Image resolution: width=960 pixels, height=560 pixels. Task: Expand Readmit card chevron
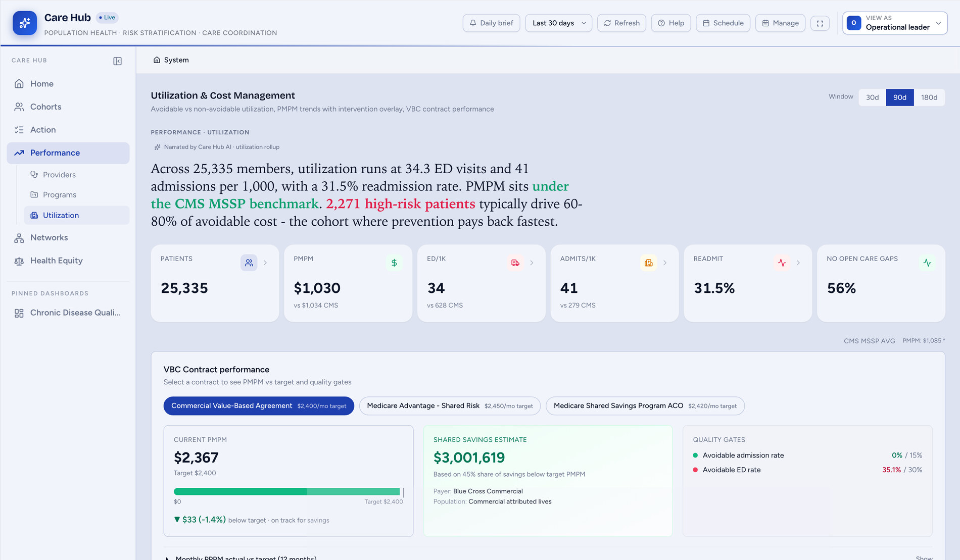[x=798, y=263]
